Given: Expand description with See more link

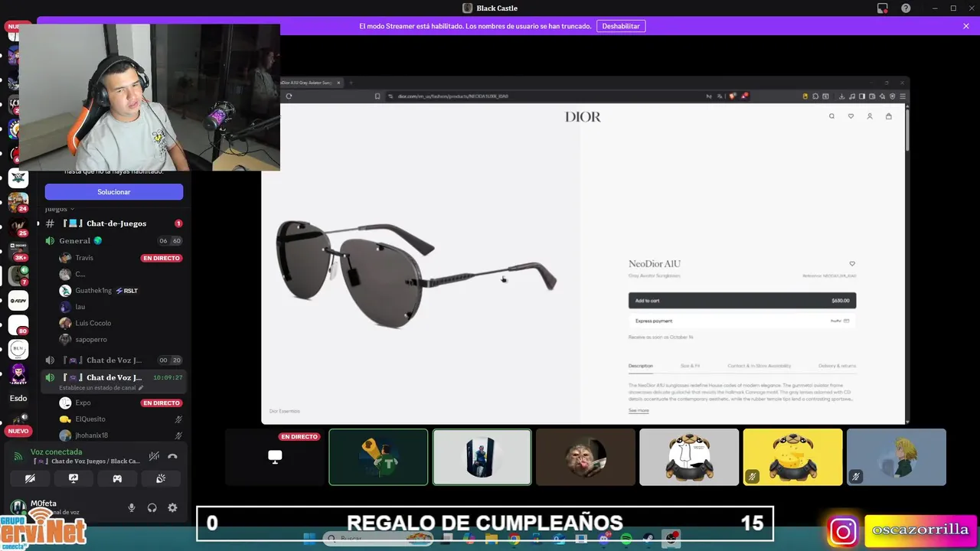Looking at the screenshot, I should click(x=639, y=411).
